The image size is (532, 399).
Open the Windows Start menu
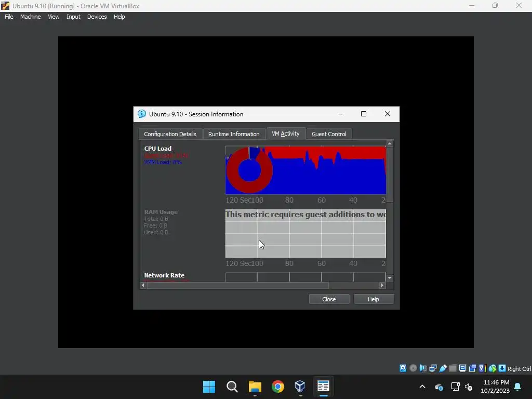click(209, 387)
